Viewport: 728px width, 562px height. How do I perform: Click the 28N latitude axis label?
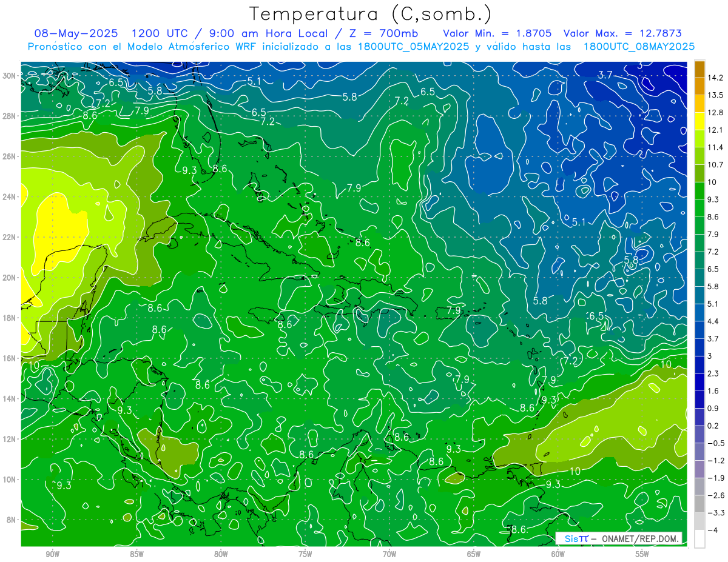point(9,116)
